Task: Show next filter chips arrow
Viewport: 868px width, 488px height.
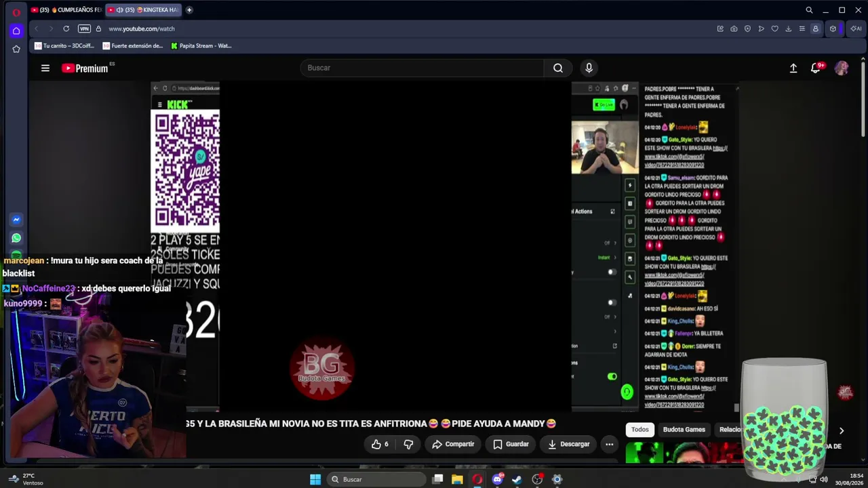Action: click(x=842, y=430)
